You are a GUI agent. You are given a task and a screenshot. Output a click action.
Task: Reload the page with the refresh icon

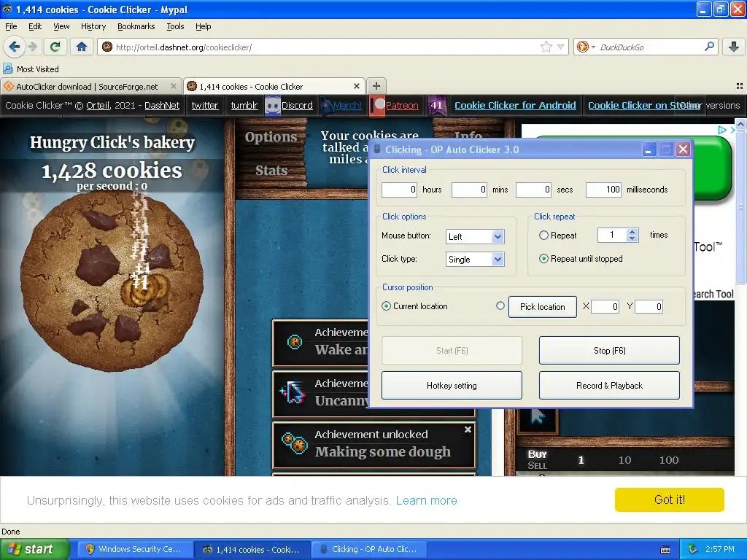pyautogui.click(x=55, y=47)
